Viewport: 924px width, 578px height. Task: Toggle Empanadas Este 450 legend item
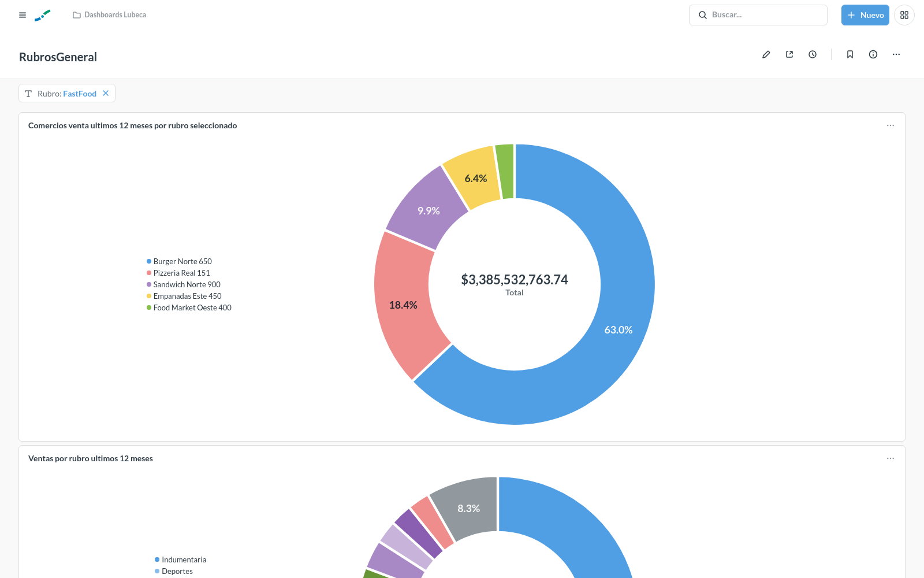pos(184,296)
